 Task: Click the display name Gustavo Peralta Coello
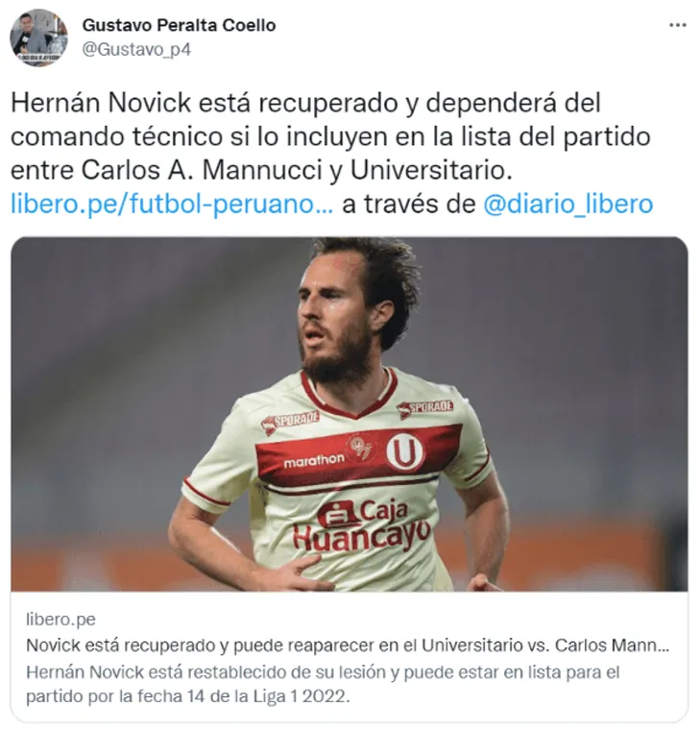[x=179, y=25]
